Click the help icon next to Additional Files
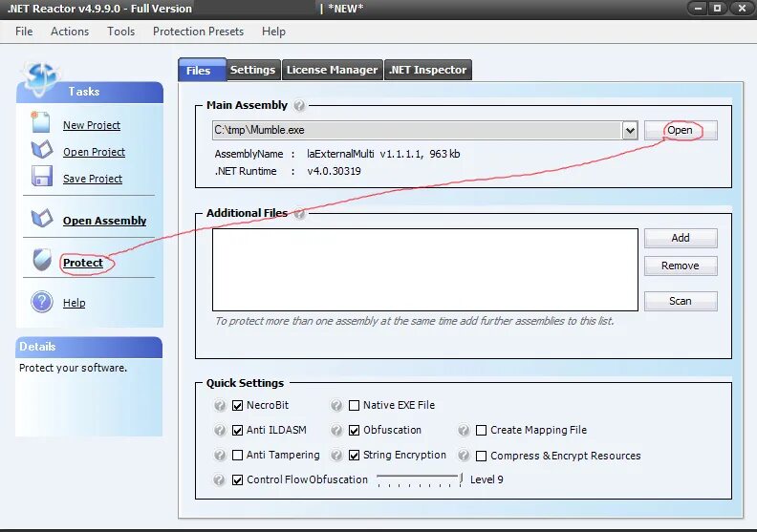This screenshot has width=757, height=532. [299, 213]
